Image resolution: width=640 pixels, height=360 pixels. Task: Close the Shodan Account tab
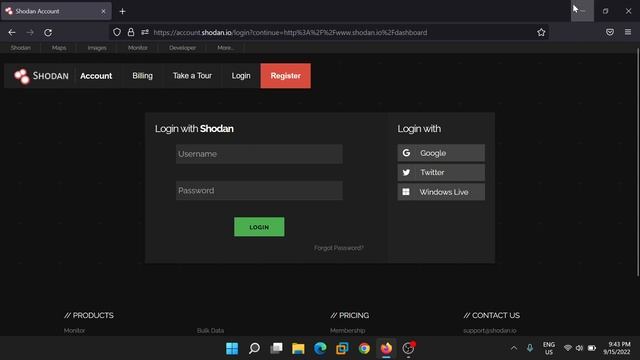(x=103, y=11)
